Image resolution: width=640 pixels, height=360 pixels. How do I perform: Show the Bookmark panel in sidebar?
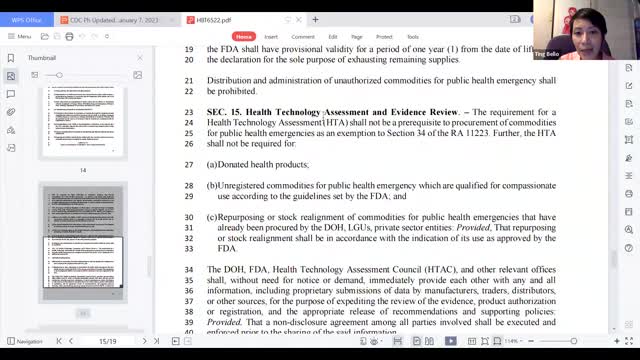(11, 58)
